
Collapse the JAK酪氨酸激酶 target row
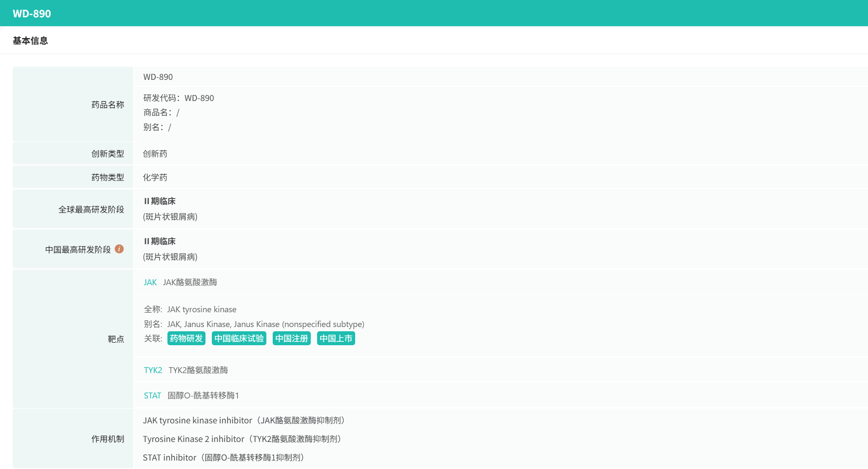point(190,282)
